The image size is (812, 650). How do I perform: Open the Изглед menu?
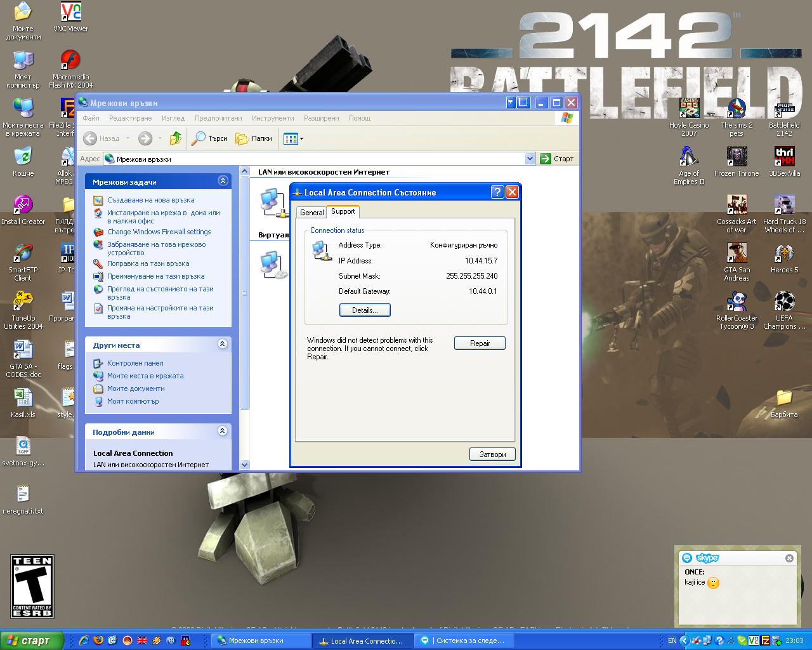[x=173, y=118]
